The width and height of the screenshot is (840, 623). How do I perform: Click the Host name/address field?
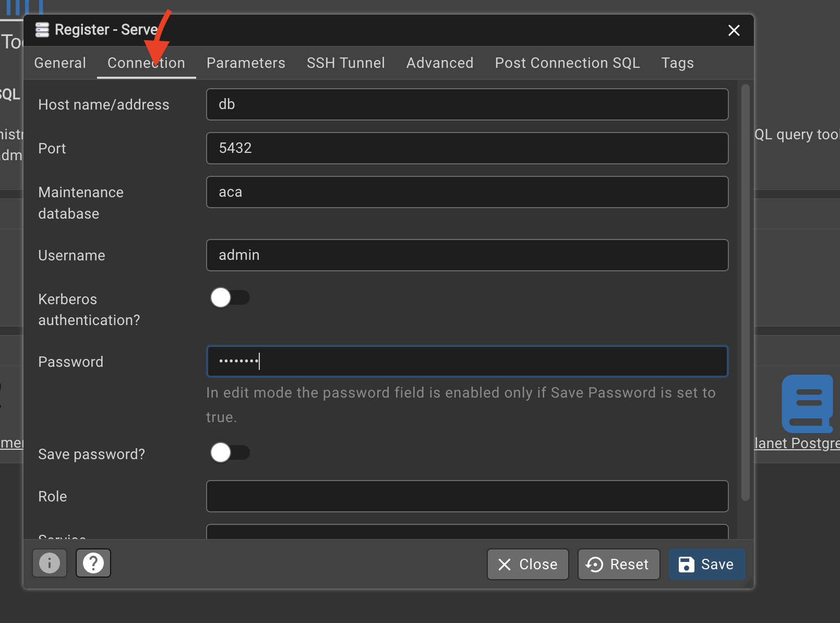(x=467, y=104)
